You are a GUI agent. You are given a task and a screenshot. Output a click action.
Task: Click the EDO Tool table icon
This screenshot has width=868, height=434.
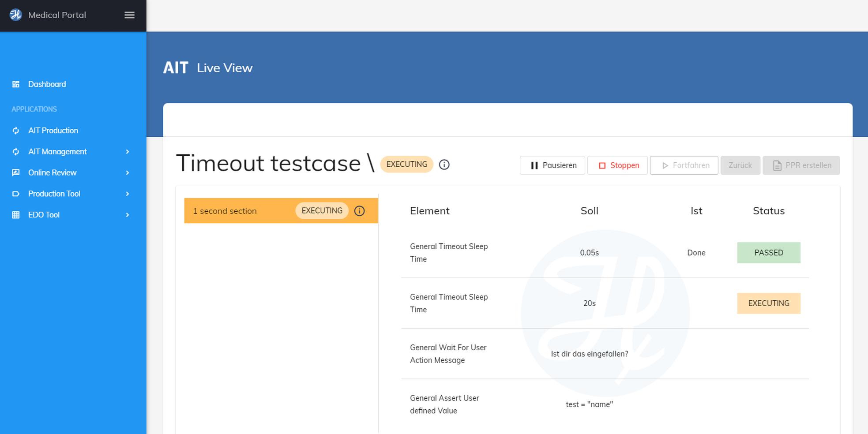click(16, 215)
